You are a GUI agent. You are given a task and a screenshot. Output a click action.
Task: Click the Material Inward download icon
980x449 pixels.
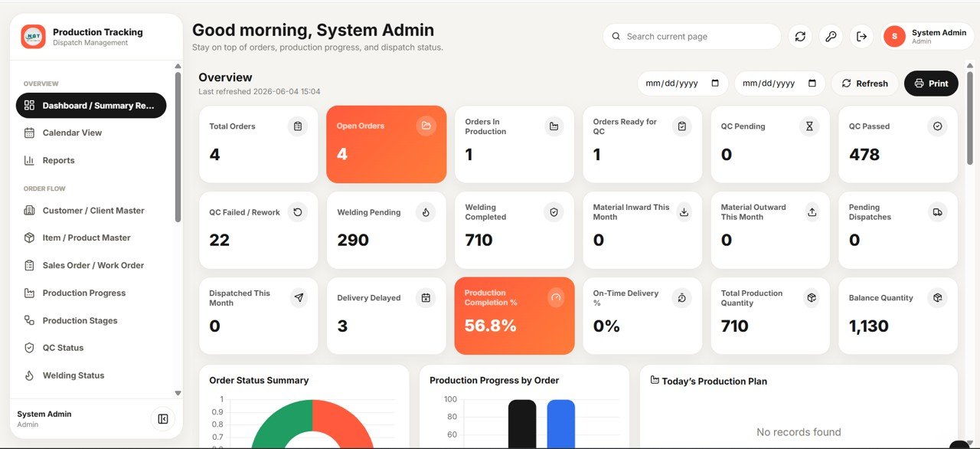pyautogui.click(x=684, y=212)
